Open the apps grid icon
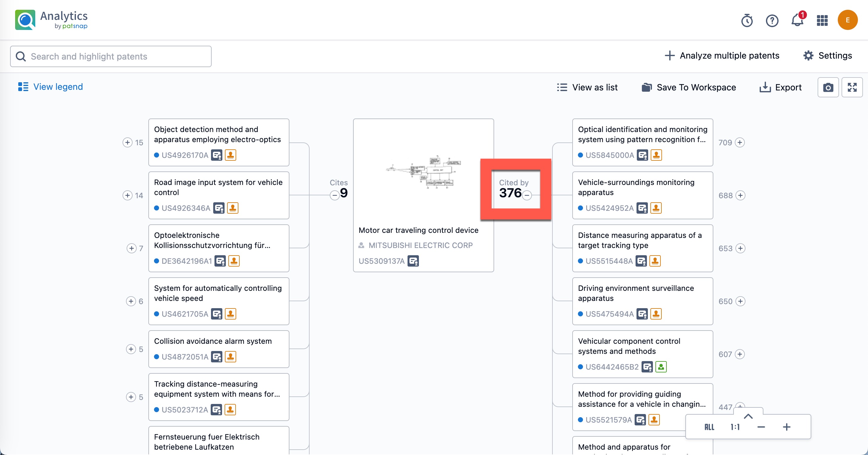Screen dimensions: 868x455 822,20
